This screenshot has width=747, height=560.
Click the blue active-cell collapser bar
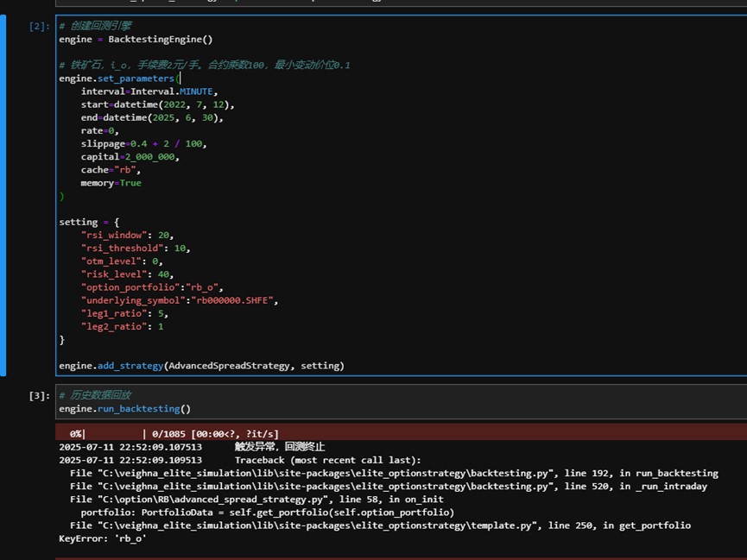coord(3,195)
